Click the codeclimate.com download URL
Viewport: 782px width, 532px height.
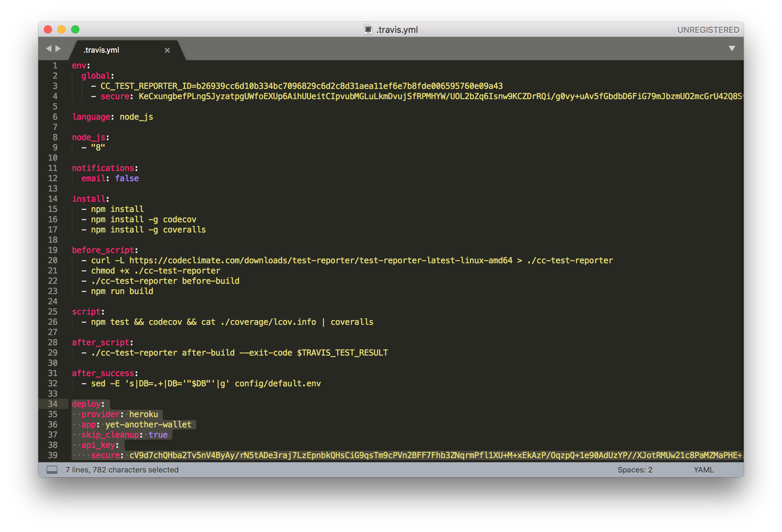click(x=320, y=261)
